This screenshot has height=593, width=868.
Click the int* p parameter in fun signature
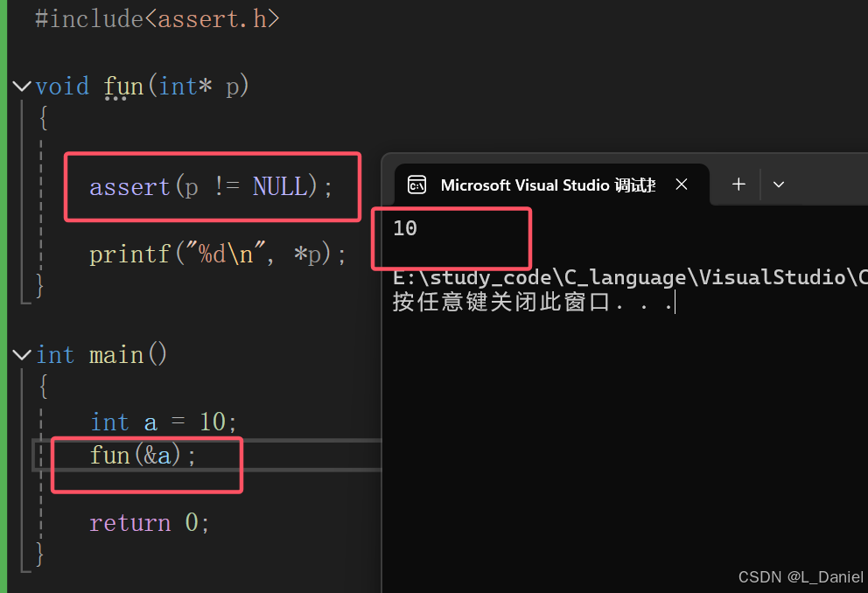tap(199, 87)
